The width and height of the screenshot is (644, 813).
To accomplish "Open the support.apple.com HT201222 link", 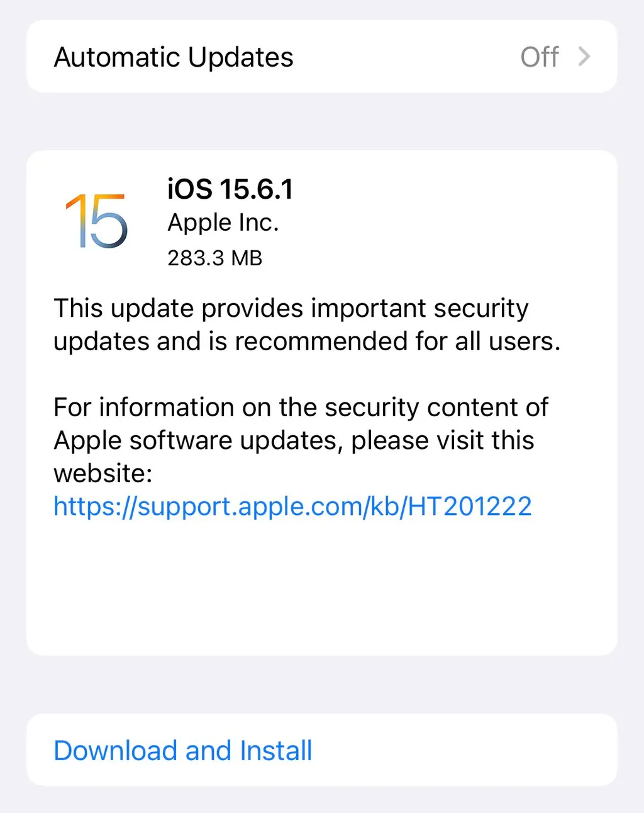I will tap(293, 506).
